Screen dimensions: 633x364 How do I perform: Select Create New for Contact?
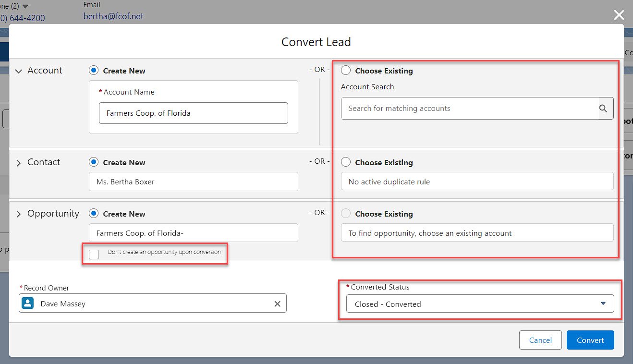click(x=94, y=162)
